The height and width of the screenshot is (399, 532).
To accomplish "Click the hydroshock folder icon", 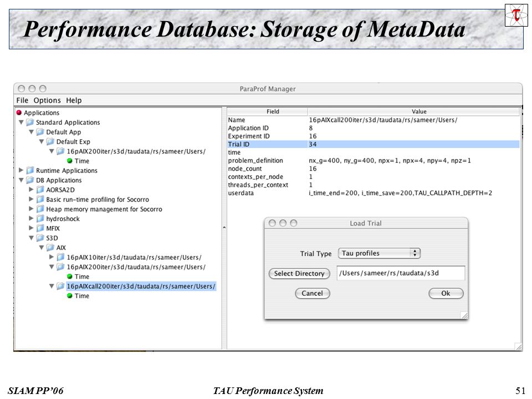I will coord(40,219).
